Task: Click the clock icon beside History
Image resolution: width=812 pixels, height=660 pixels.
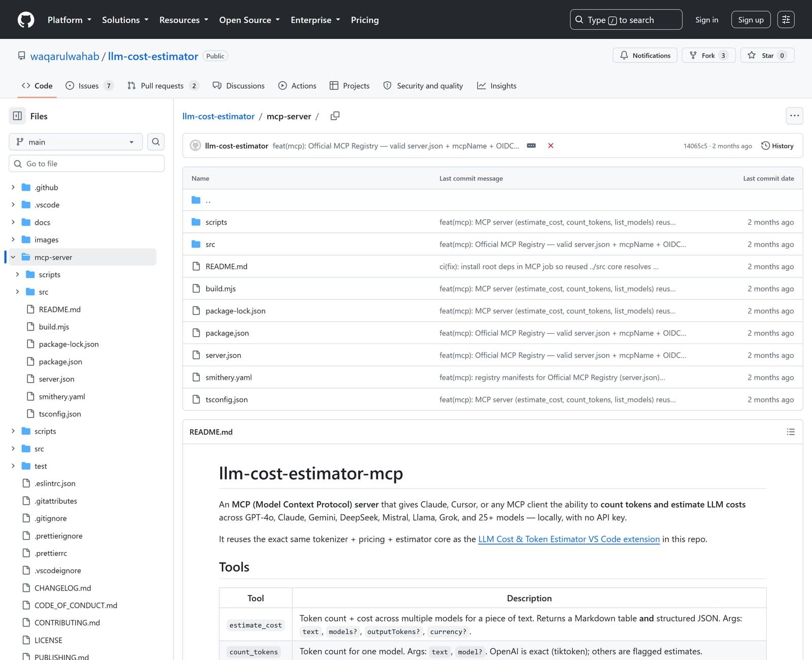Action: 765,146
